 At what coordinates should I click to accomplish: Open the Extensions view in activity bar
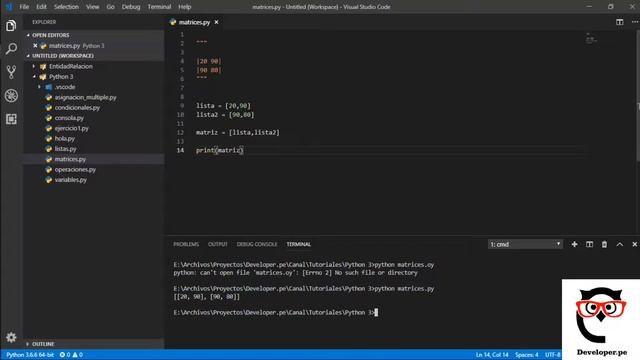point(11,119)
